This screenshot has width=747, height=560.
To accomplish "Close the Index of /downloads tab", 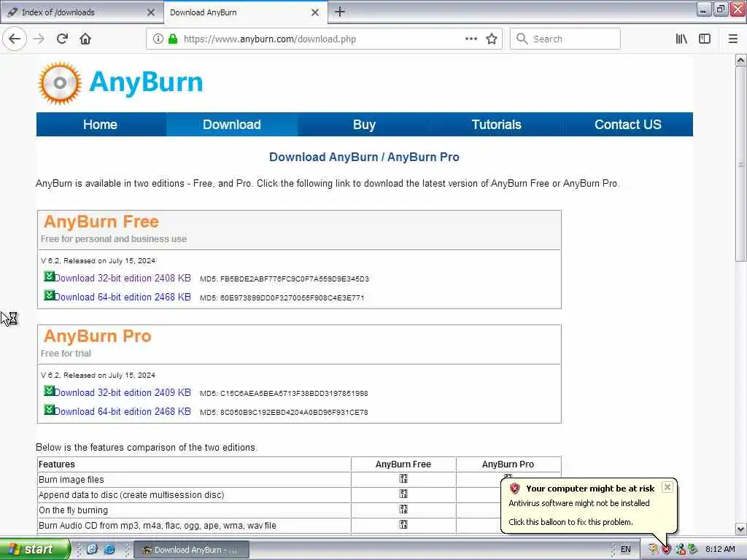I will click(x=151, y=12).
